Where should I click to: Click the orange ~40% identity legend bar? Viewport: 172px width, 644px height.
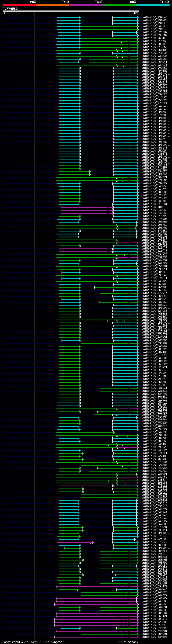53,5
